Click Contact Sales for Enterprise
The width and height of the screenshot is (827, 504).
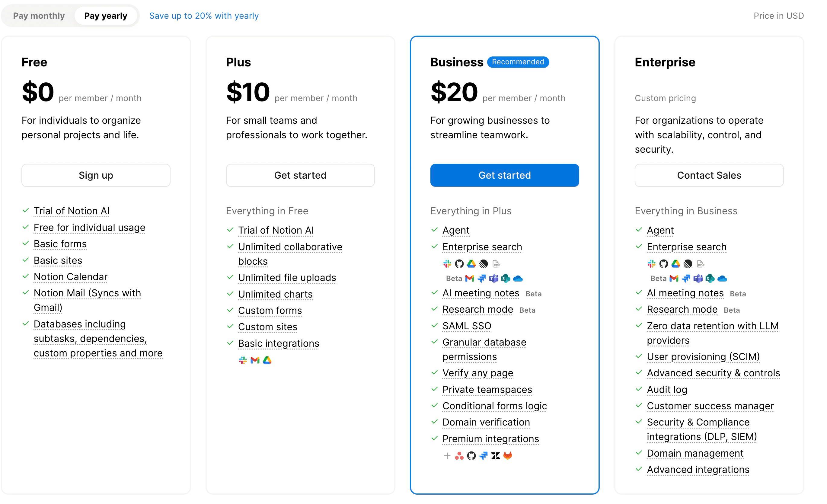click(x=709, y=175)
